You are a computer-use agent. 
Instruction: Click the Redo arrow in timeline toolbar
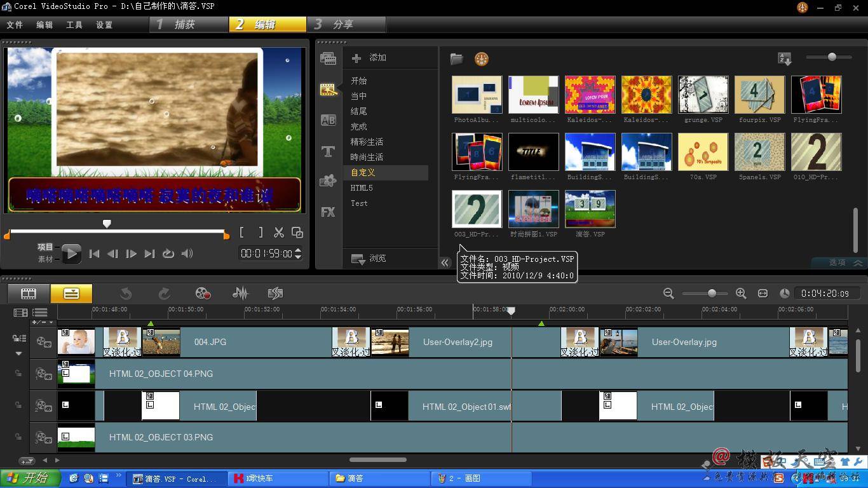coord(164,294)
